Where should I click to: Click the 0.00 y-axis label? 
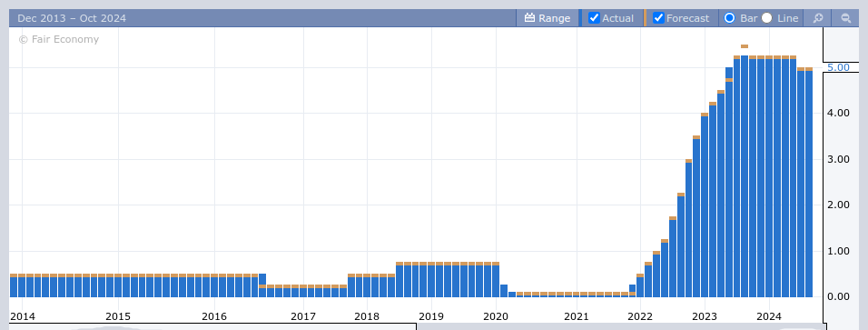click(838, 296)
